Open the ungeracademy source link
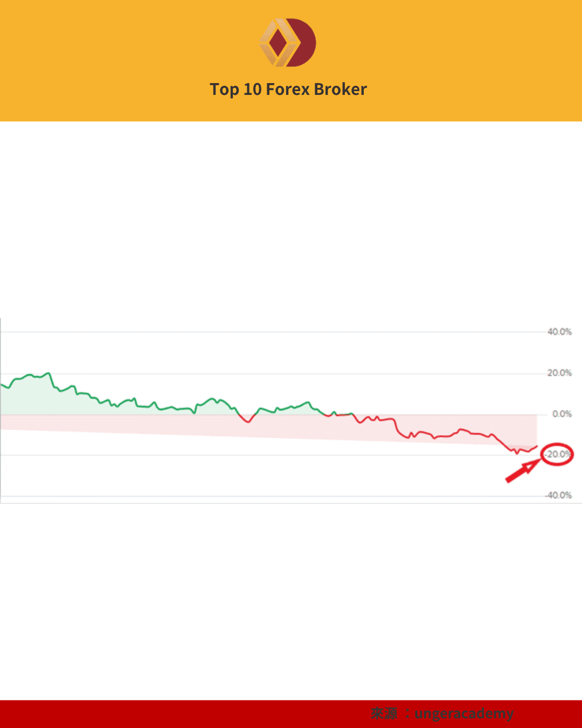This screenshot has width=582, height=728. tap(463, 713)
